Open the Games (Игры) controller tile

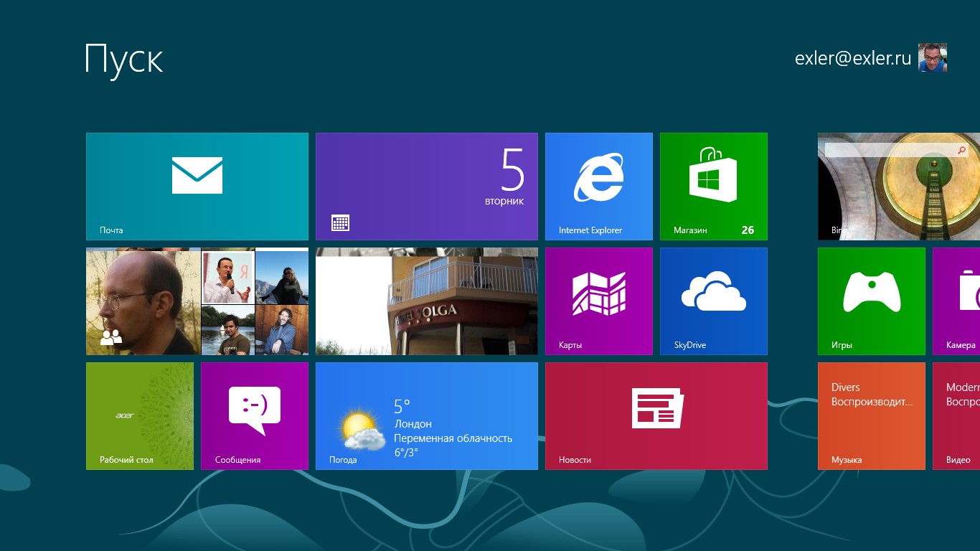(x=872, y=301)
